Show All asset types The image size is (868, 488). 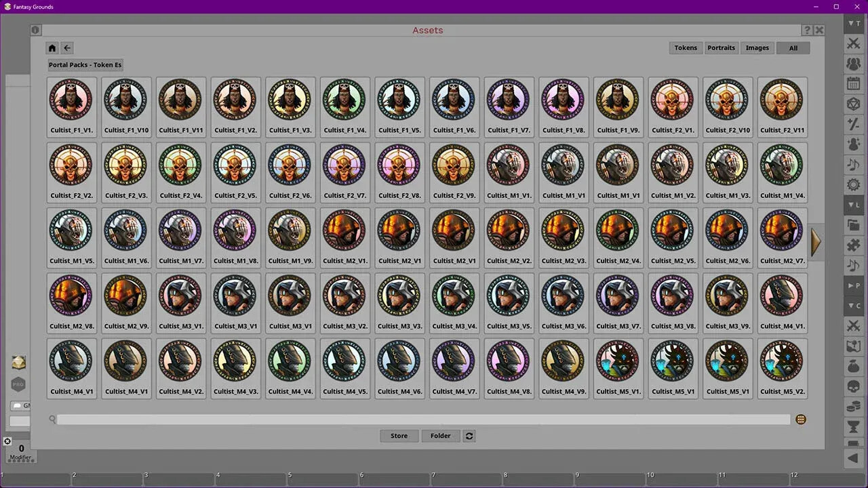tap(793, 48)
